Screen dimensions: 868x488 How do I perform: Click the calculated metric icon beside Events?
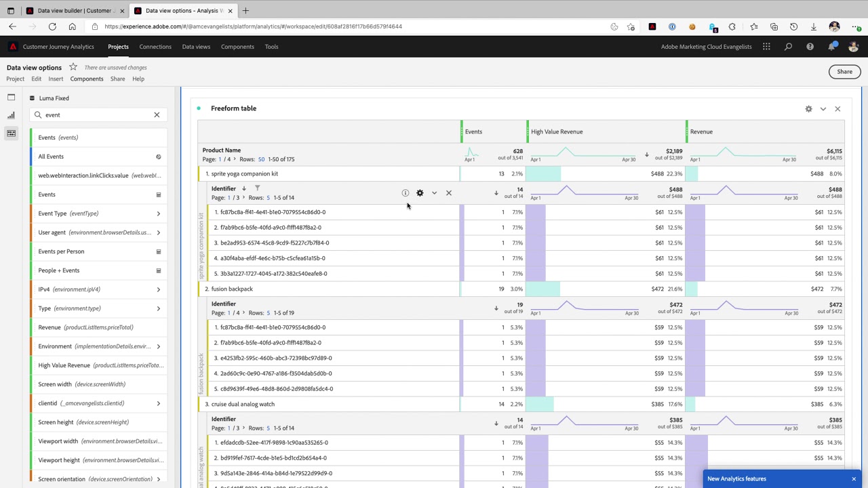159,195
